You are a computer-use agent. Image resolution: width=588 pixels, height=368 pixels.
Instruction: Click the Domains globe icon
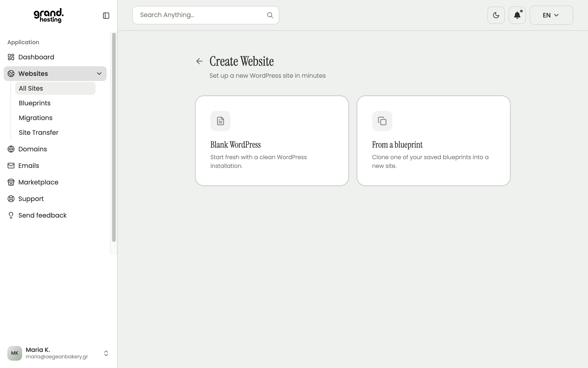(11, 149)
